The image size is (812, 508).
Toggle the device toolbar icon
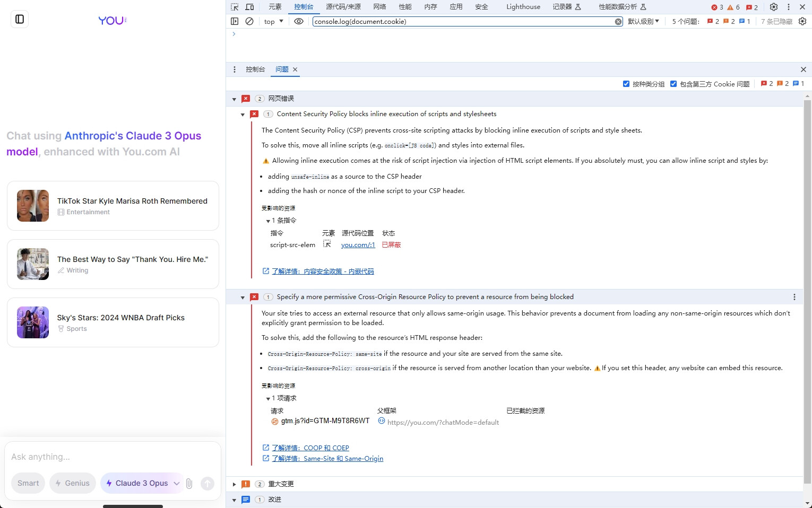coord(249,7)
